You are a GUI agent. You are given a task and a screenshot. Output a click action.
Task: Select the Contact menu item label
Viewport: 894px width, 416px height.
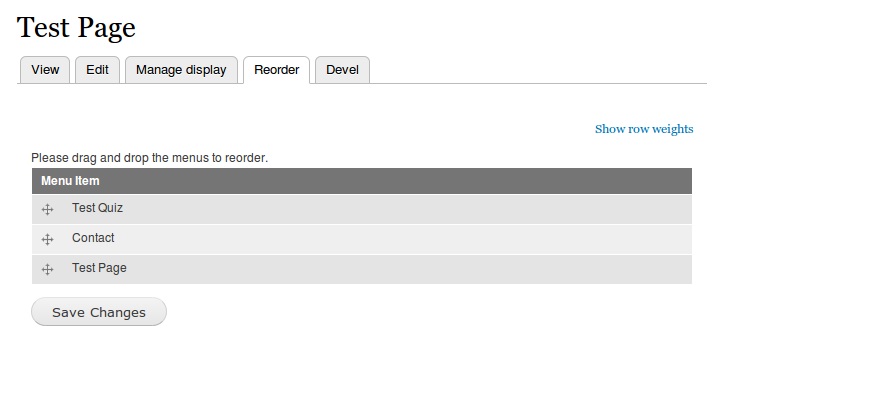(93, 238)
